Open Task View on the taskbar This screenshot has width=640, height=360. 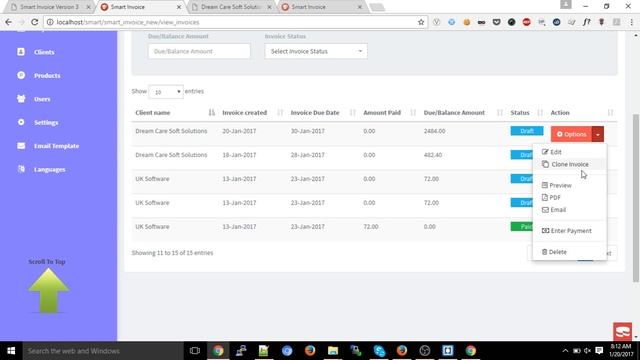(195, 351)
